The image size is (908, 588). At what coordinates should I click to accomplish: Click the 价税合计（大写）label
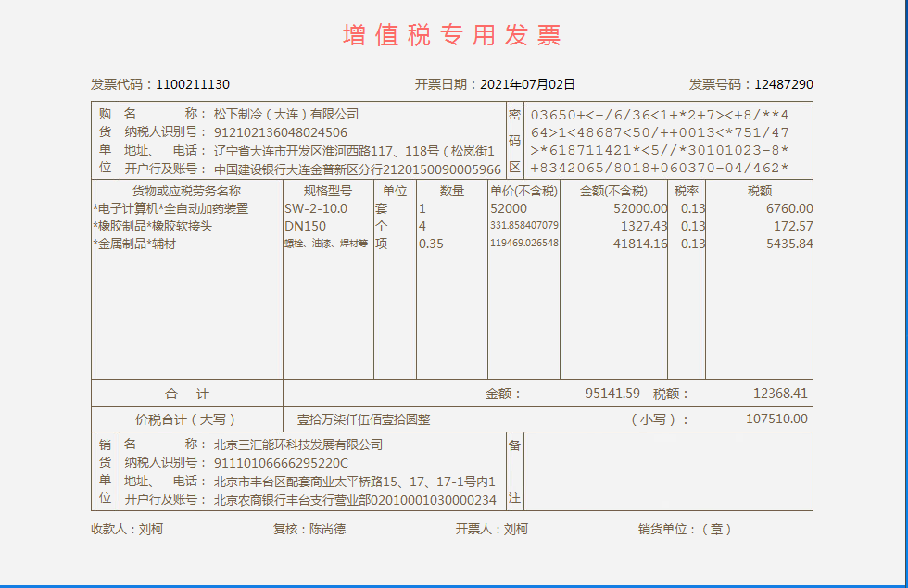(x=185, y=419)
